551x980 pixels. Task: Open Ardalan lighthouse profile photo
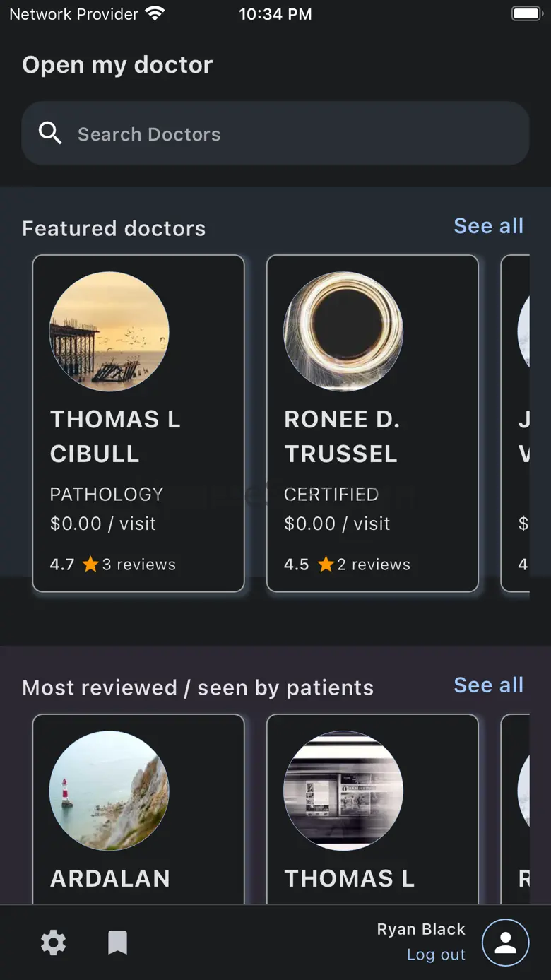pos(109,790)
